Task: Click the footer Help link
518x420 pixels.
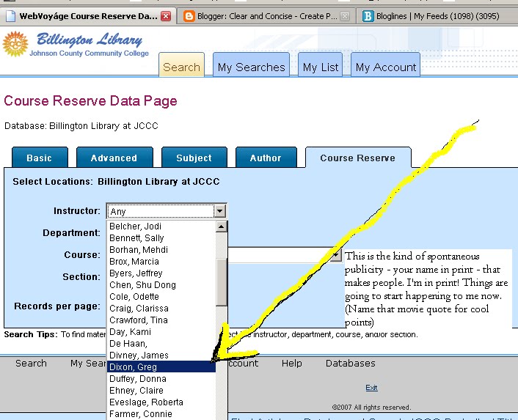Action: tap(292, 364)
